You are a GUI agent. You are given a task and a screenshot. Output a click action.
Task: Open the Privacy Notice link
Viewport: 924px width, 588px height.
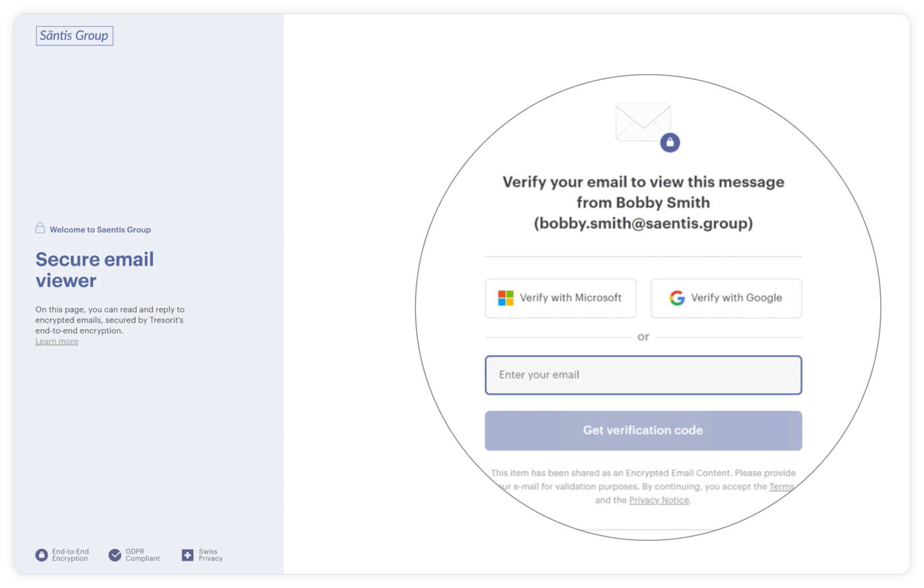[659, 500]
